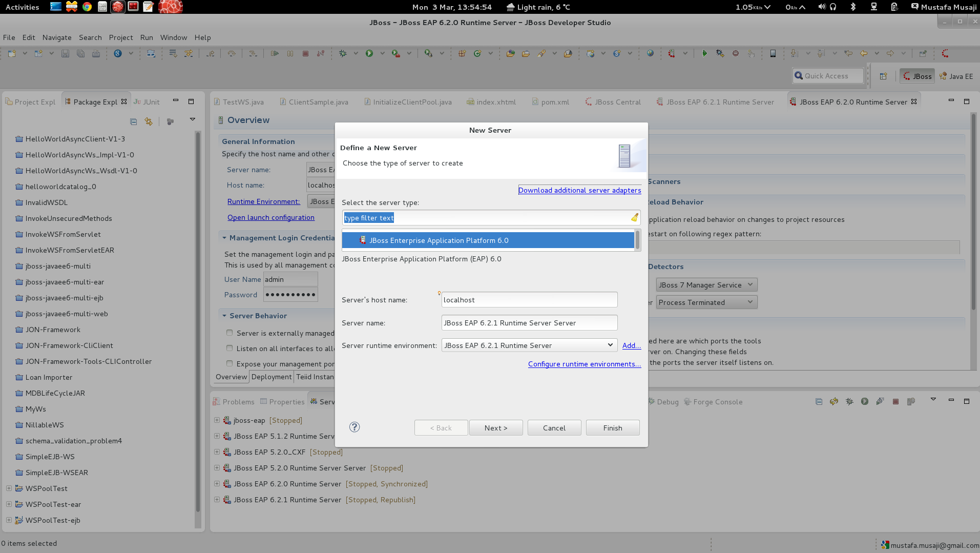Click the Save All toolbar icon
980x553 pixels.
point(80,53)
